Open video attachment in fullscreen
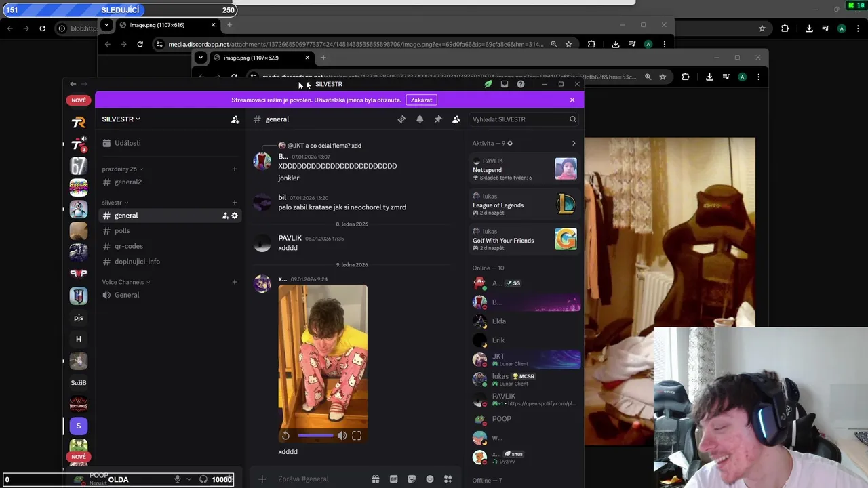This screenshot has width=868, height=488. pos(357,436)
